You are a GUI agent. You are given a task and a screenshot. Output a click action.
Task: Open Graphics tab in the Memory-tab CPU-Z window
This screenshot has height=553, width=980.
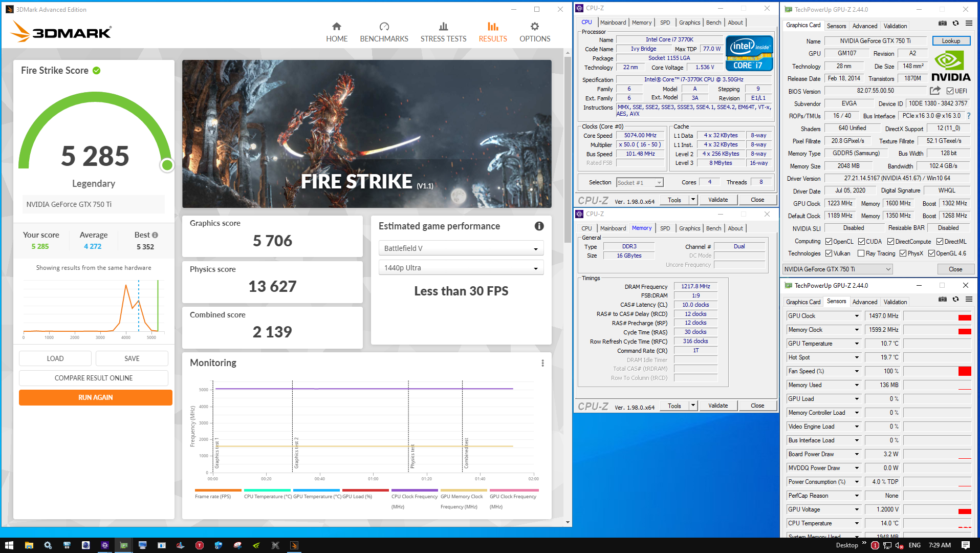tap(689, 228)
